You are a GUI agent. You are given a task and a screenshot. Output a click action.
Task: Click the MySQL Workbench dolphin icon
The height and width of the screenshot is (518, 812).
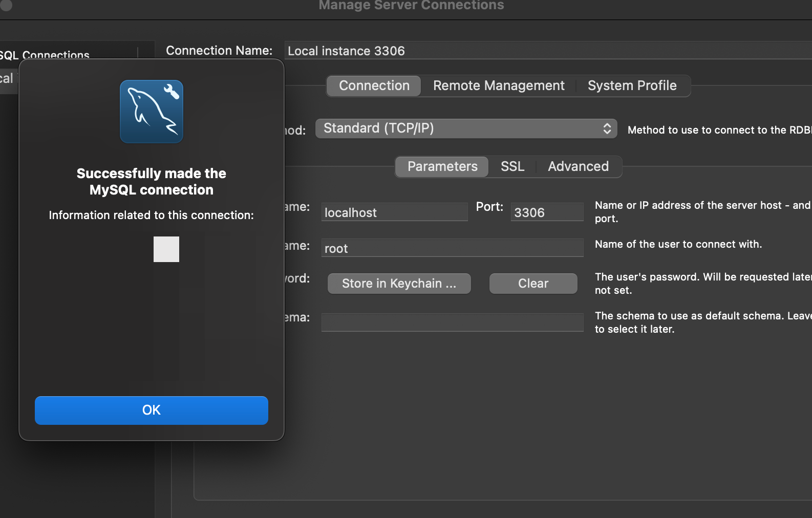coord(152,112)
